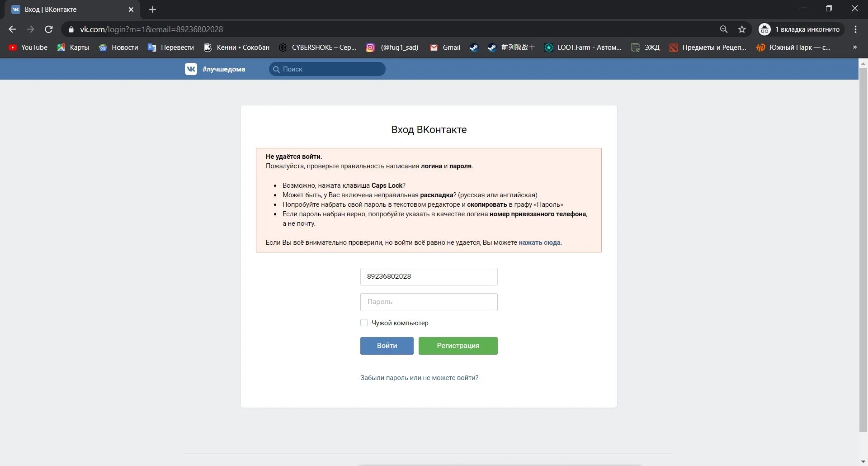The width and height of the screenshot is (868, 466).
Task: Expand the hidden bookmarks chevron
Action: tap(854, 48)
